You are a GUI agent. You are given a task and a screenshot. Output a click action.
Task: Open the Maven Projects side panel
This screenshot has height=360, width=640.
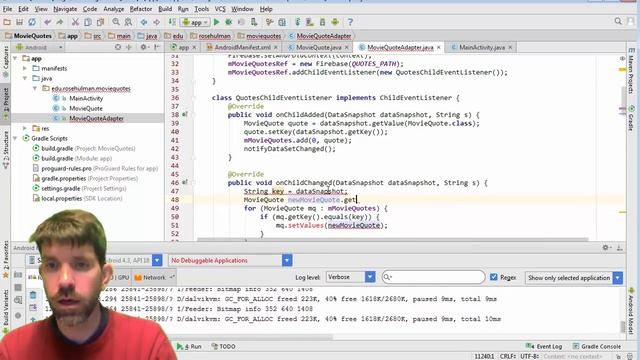point(631,70)
